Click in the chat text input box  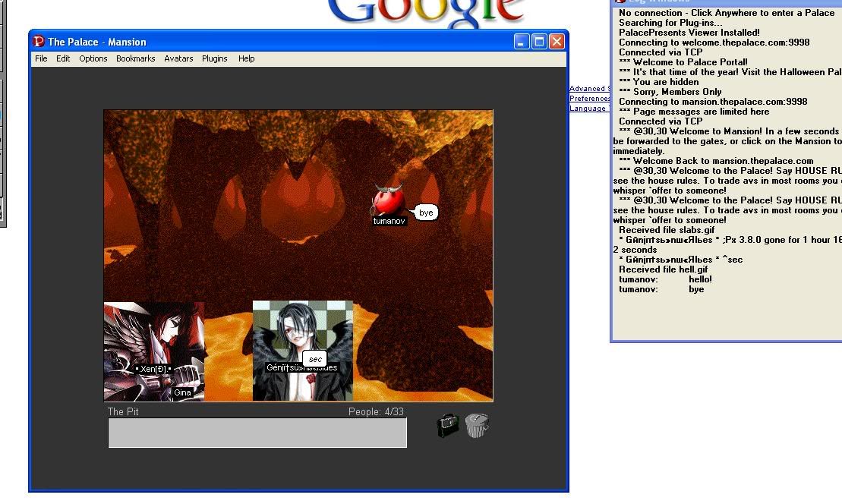click(x=257, y=433)
